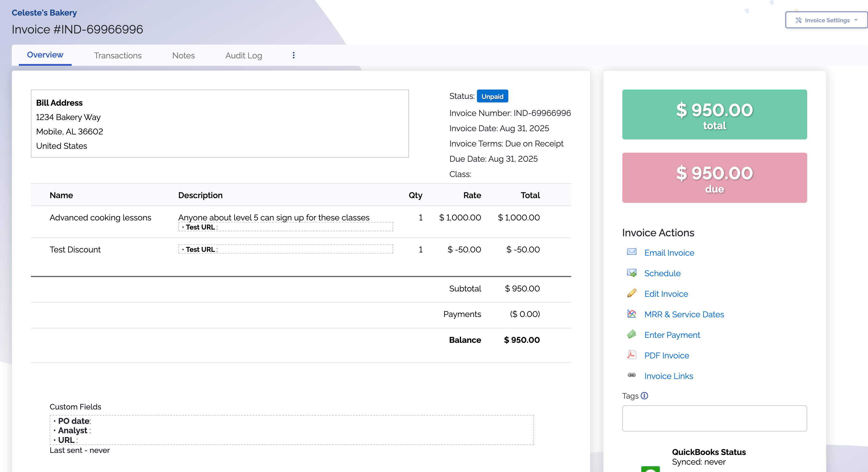This screenshot has height=472, width=868.
Task: Click the Test Discount item name
Action: pyautogui.click(x=75, y=250)
